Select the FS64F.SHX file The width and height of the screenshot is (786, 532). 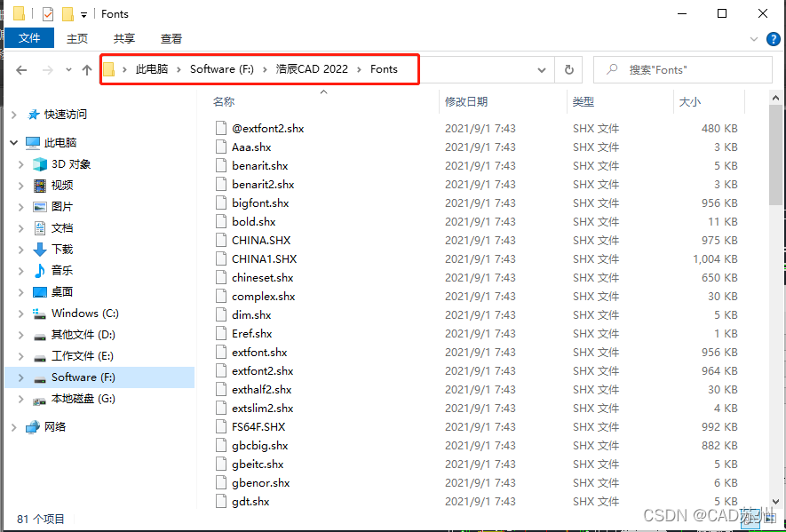pos(258,426)
